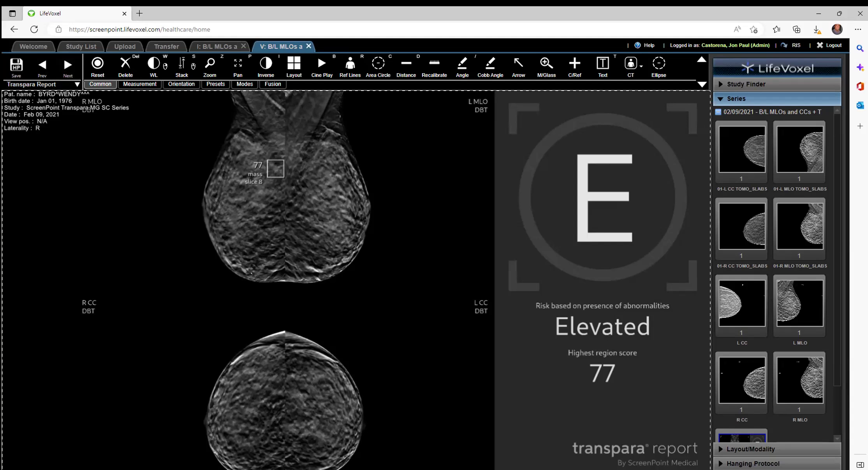Click the Recalibrate tool

click(x=434, y=67)
